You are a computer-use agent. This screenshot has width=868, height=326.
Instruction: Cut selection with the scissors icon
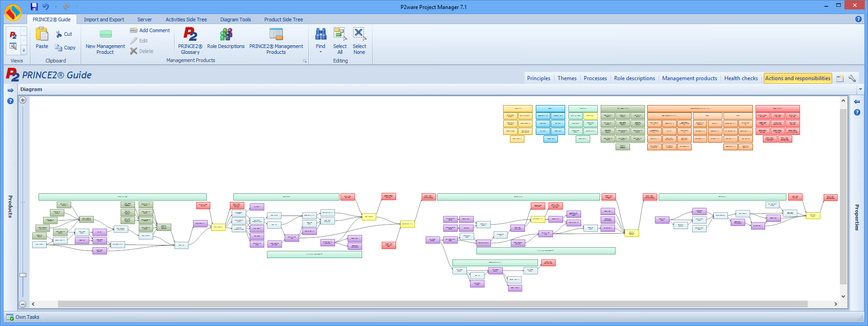64,34
